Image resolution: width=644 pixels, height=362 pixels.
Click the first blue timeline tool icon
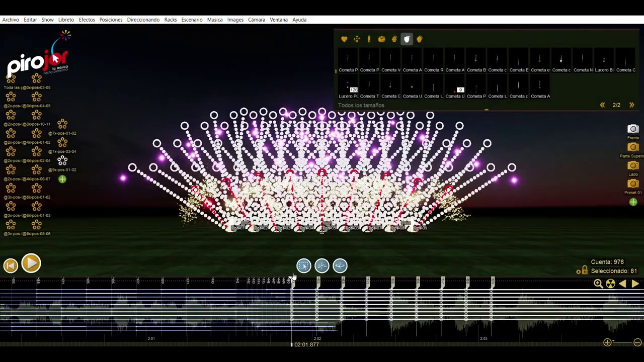[303, 265]
